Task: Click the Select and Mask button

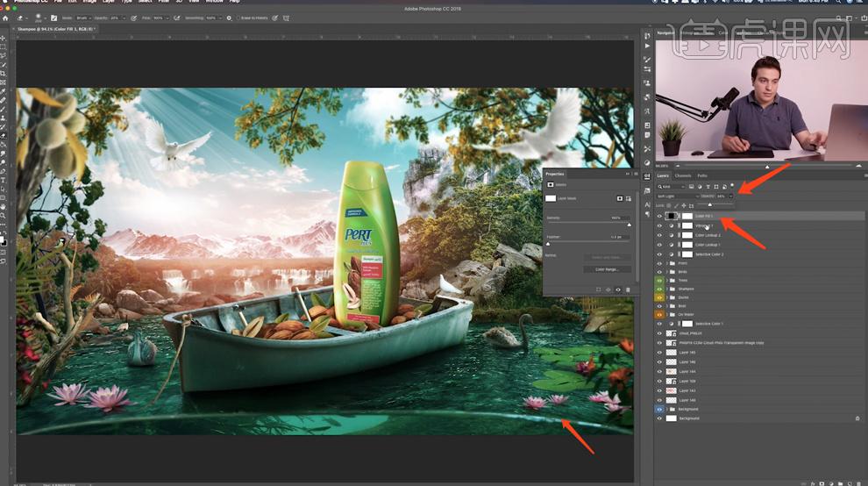Action: pyautogui.click(x=608, y=257)
